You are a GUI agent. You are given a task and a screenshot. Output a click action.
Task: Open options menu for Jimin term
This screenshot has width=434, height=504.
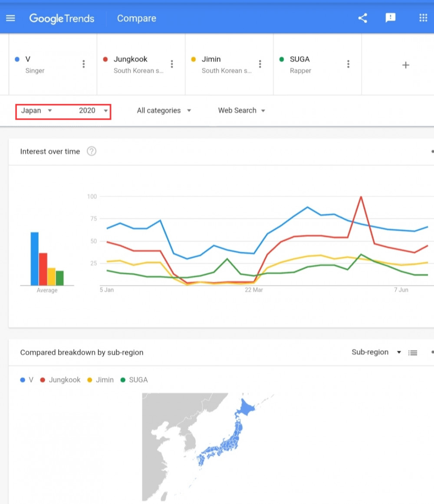point(260,64)
